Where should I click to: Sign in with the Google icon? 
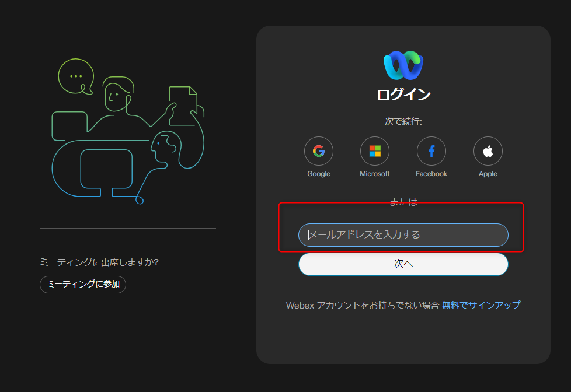pos(319,151)
